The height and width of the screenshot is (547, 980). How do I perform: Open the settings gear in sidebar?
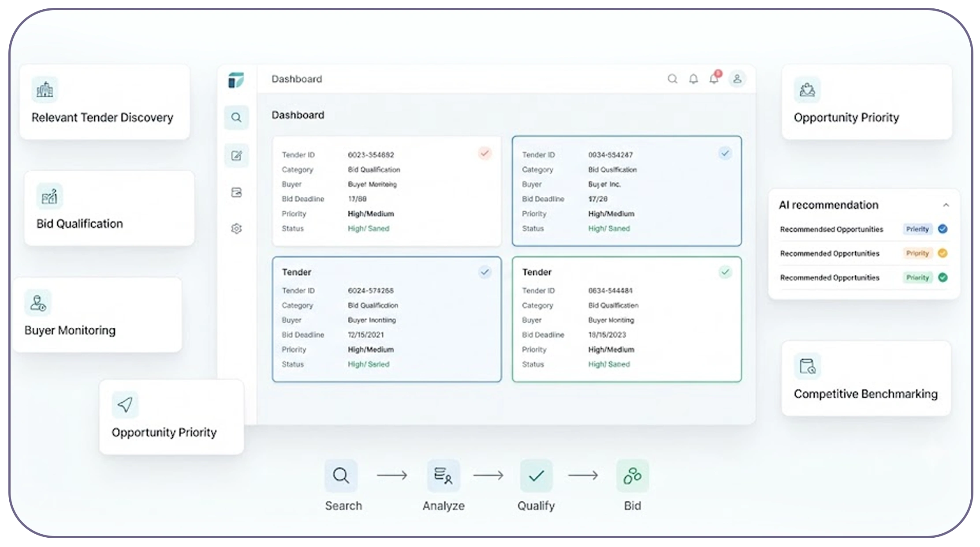click(x=236, y=229)
